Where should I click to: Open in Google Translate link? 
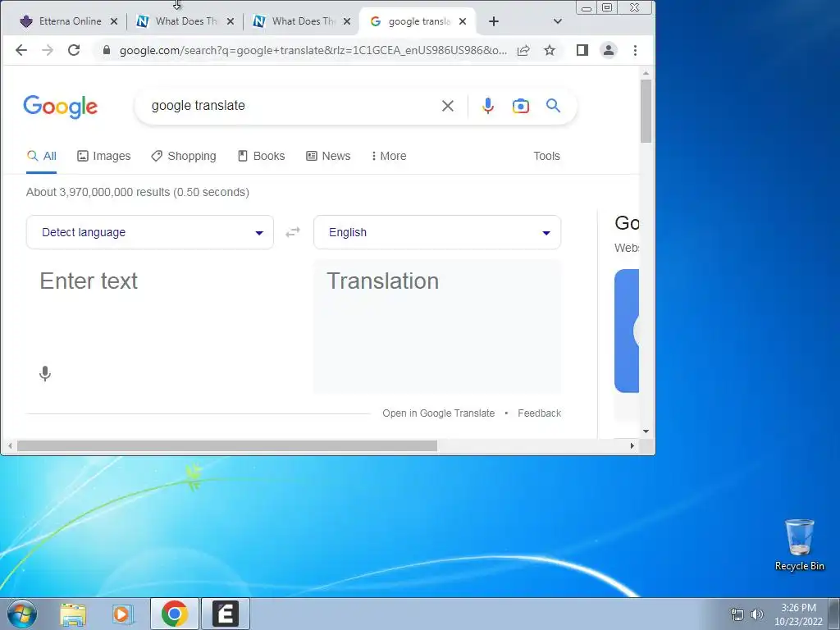[438, 413]
